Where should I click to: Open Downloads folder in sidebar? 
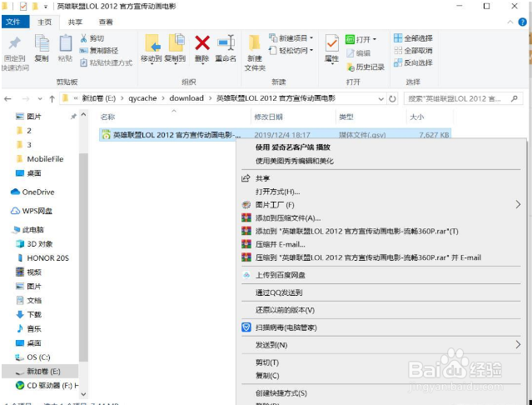click(29, 315)
